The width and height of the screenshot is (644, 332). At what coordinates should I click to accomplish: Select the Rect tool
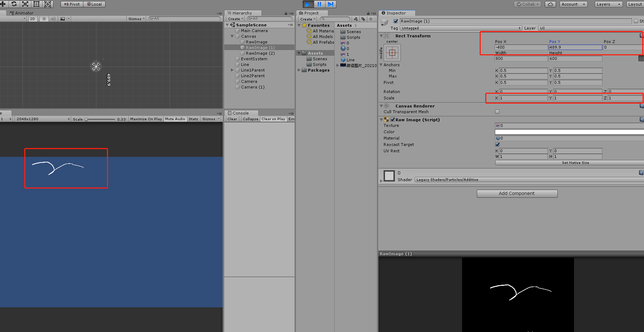click(36, 4)
